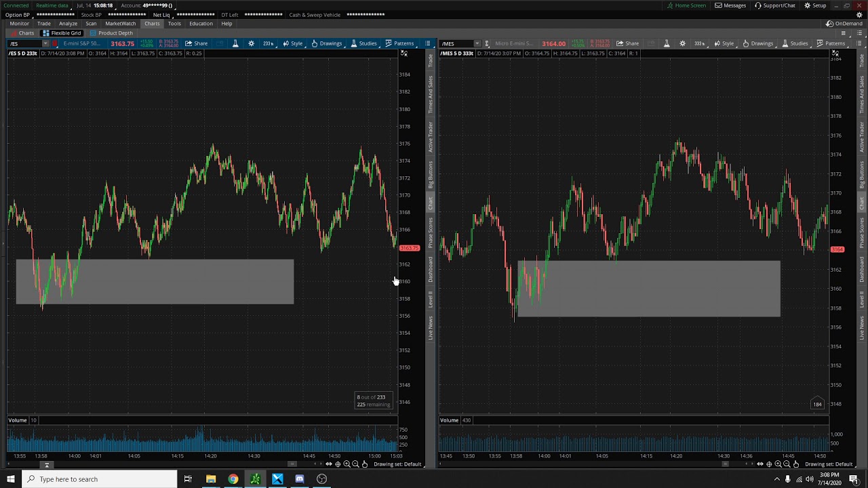868x488 pixels.
Task: Open the /MES chart list menu icon
Action: click(x=859, y=43)
